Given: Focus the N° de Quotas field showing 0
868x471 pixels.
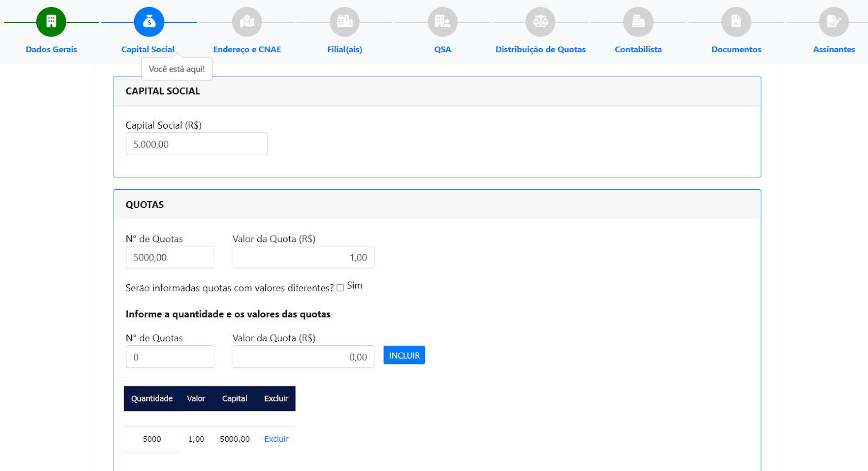Looking at the screenshot, I should [170, 357].
